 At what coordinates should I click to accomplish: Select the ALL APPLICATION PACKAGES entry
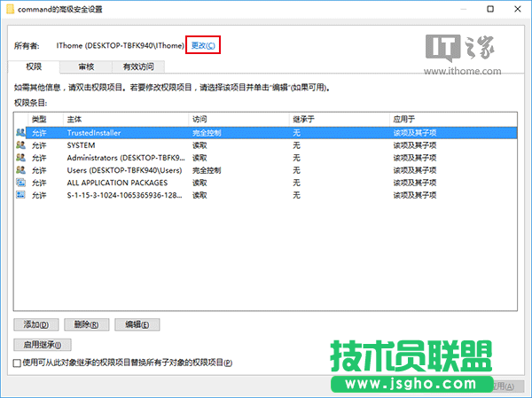coord(117,183)
